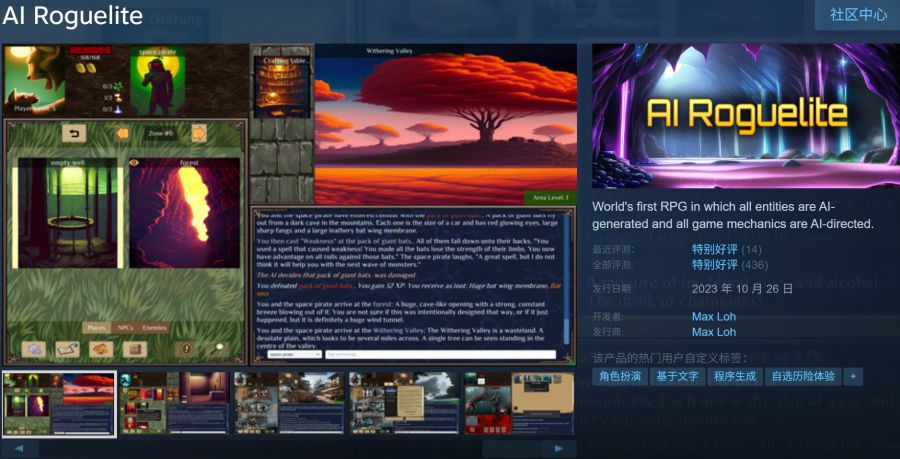Click the game log vertical scrollbar
The image size is (900, 459).
click(x=567, y=278)
